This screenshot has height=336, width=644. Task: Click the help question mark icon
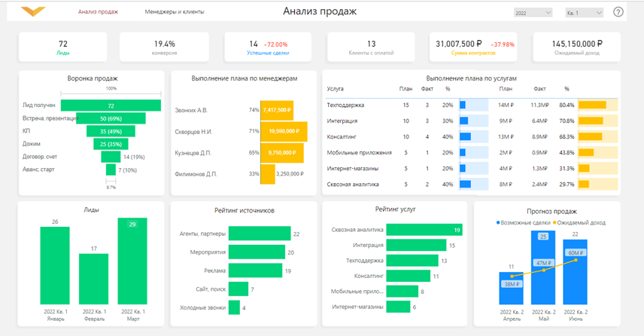pyautogui.click(x=618, y=12)
